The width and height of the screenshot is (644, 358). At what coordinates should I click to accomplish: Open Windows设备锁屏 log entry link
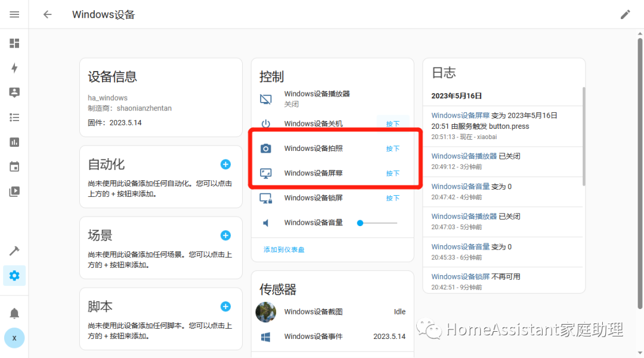[x=460, y=277]
